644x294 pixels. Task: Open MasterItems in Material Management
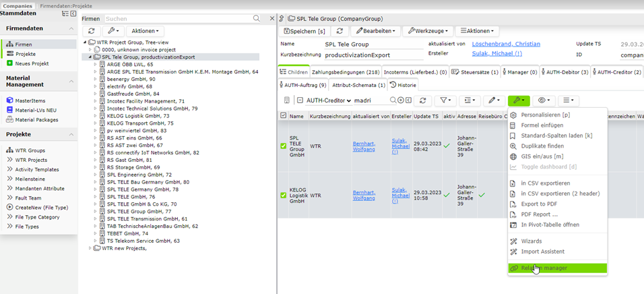coord(30,100)
